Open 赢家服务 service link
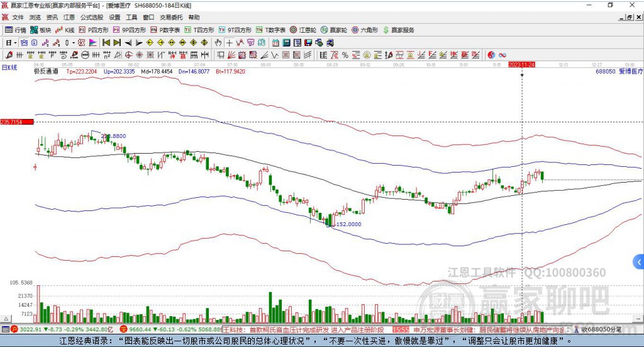 [x=398, y=30]
